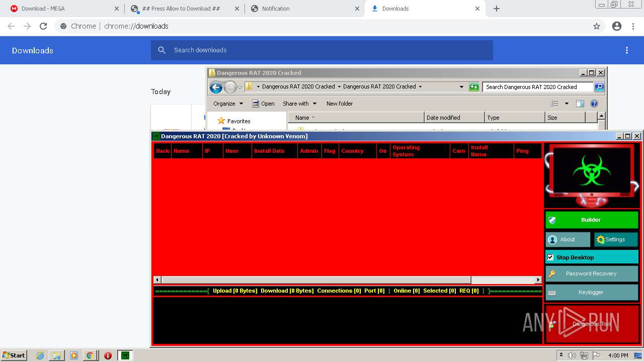644x362 pixels.
Task: Close the Downloads tab
Action: pos(477,9)
